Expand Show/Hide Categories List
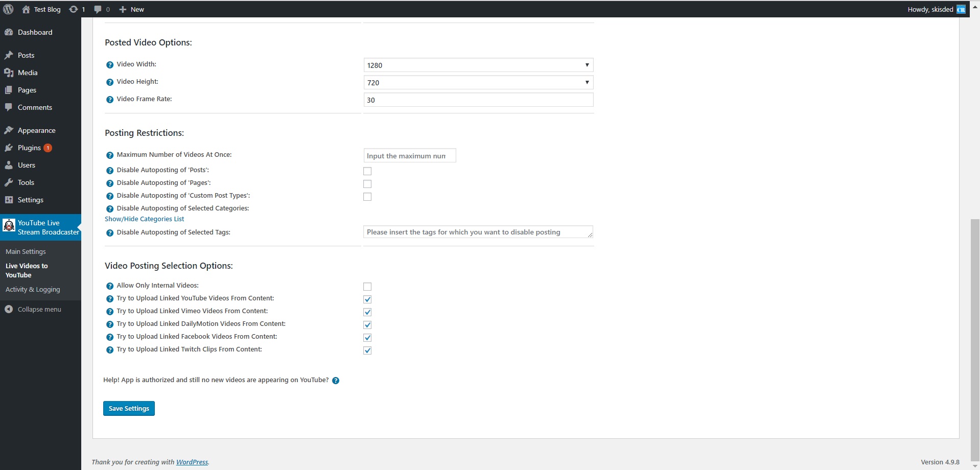Screen dimensions: 980x470 coord(145,219)
